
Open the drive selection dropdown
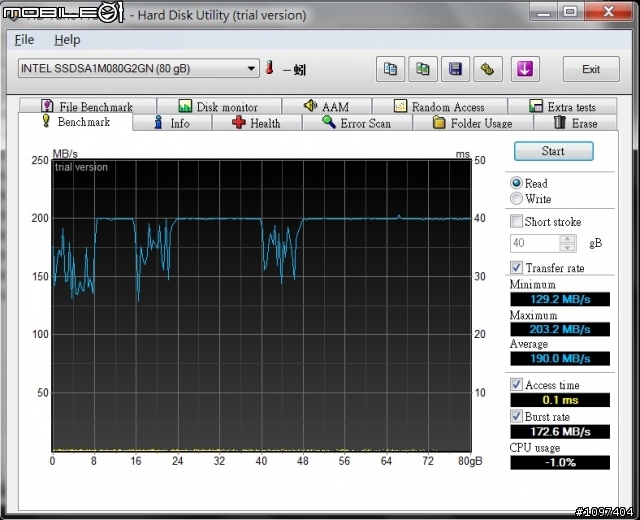(139, 68)
